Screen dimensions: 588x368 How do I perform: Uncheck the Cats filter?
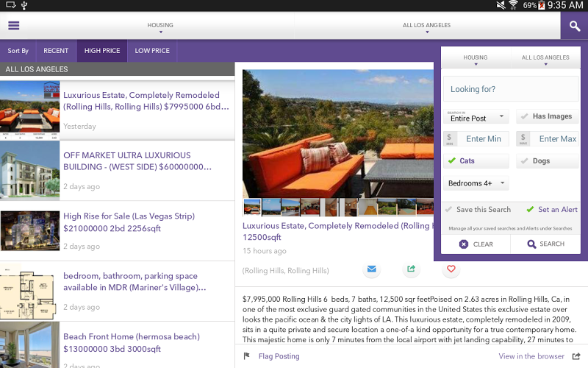click(x=476, y=160)
